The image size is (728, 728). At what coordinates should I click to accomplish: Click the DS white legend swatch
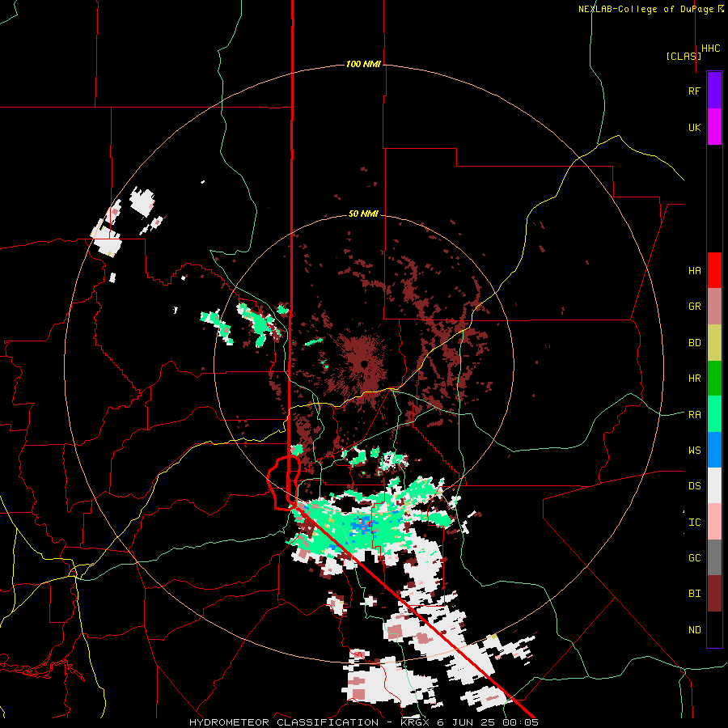point(714,485)
